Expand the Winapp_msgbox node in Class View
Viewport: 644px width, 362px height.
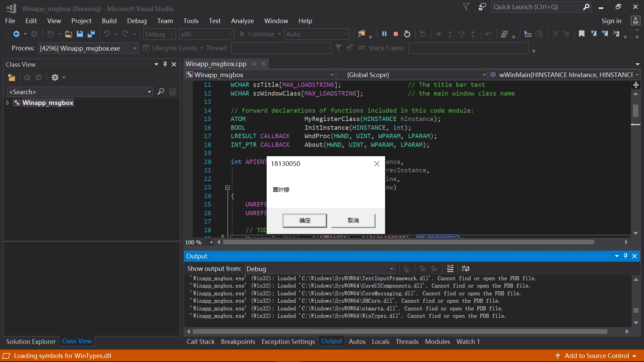[7, 103]
